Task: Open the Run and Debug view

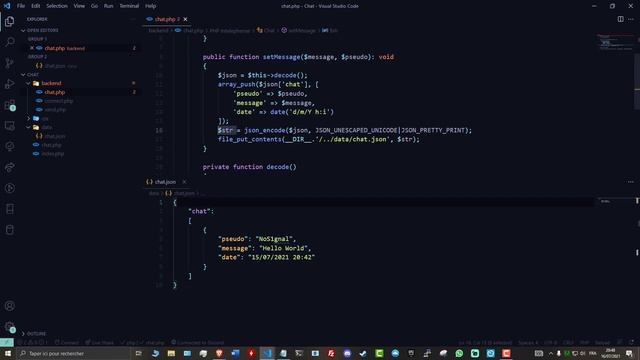Action: (x=9, y=84)
